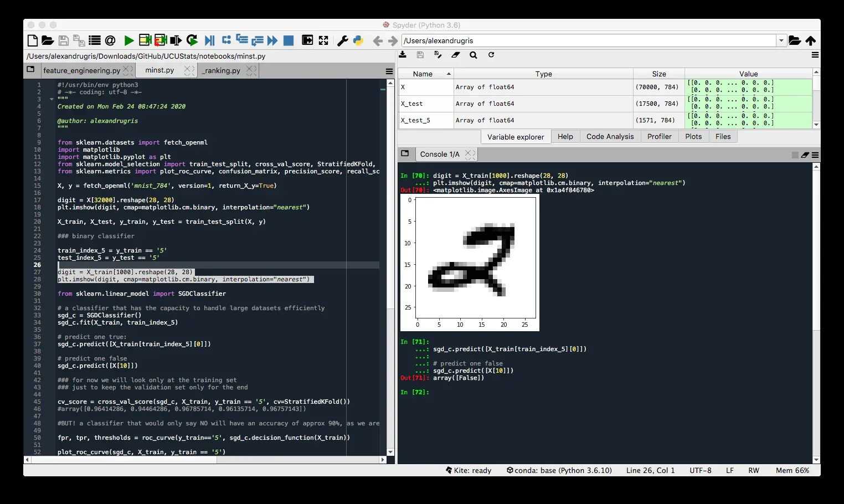This screenshot has width=844, height=504.
Task: Open the editor pane options menu
Action: [x=389, y=71]
